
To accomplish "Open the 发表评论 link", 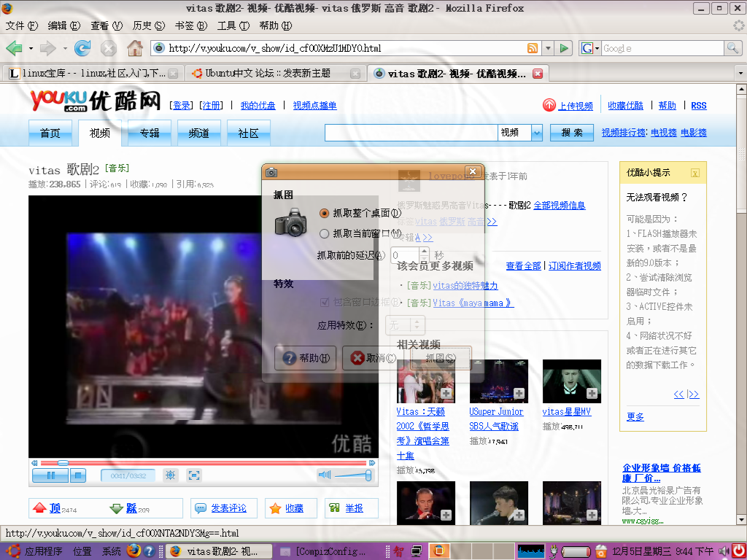I will click(228, 508).
